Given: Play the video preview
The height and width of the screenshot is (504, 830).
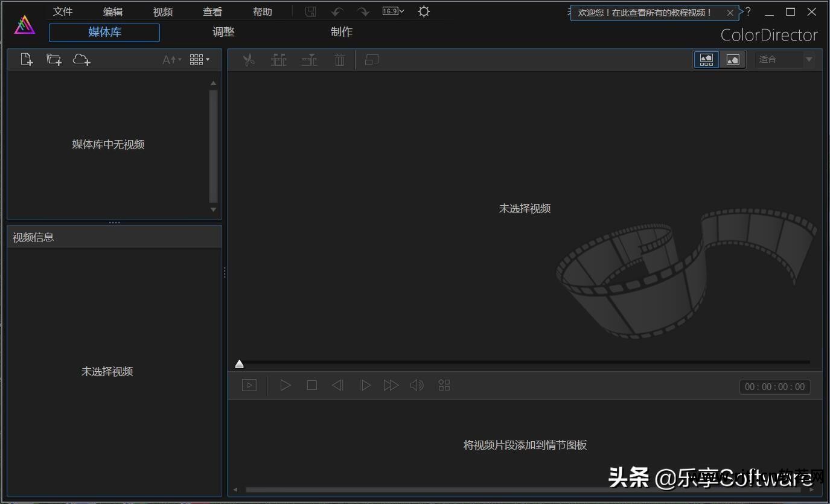Looking at the screenshot, I should pyautogui.click(x=286, y=385).
